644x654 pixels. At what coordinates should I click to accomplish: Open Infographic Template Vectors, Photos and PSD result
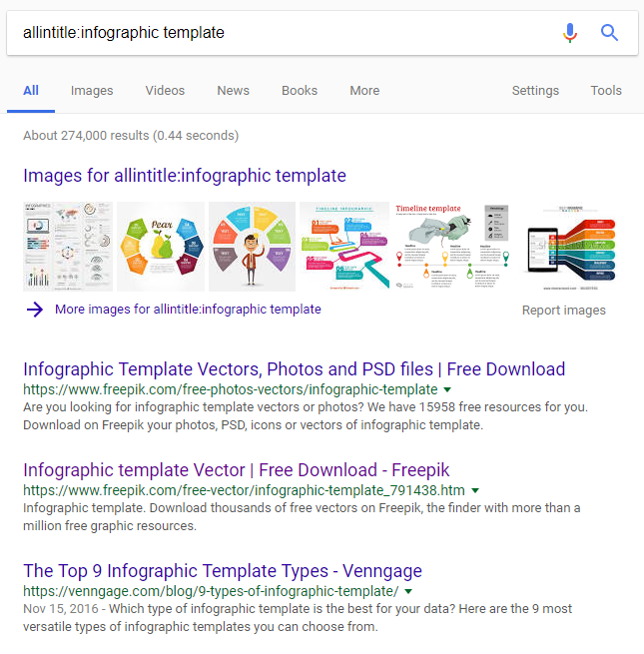[295, 369]
